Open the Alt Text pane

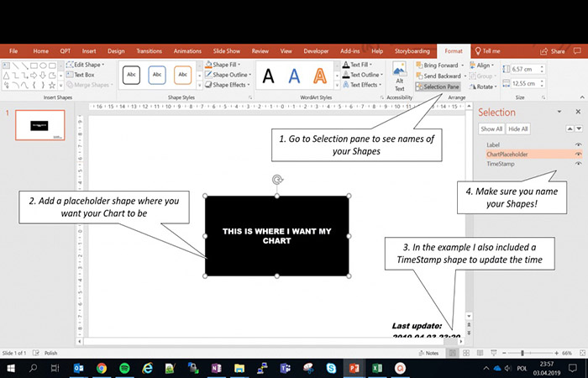399,76
